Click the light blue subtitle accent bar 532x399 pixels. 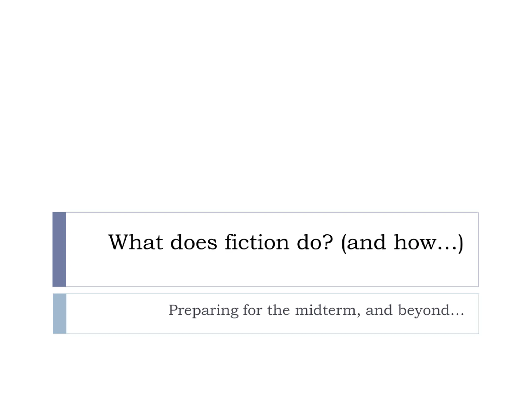click(x=60, y=314)
